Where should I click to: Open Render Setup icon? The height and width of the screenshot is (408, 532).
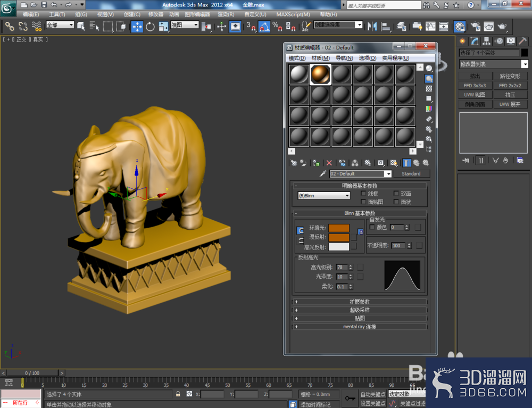tap(475, 27)
